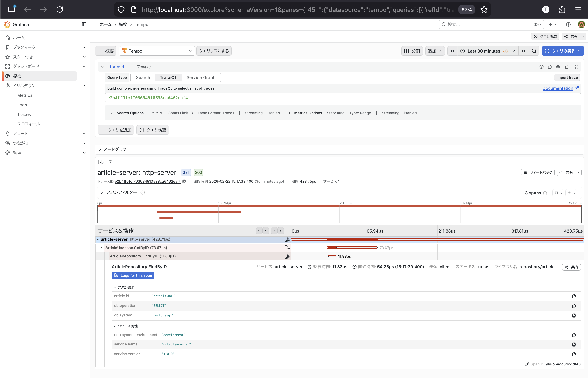Expand the ノードグラフ panel

(x=115, y=149)
